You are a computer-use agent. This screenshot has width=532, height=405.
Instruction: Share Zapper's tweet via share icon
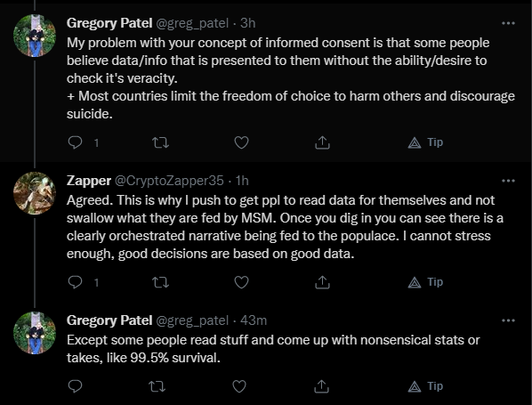coord(322,282)
